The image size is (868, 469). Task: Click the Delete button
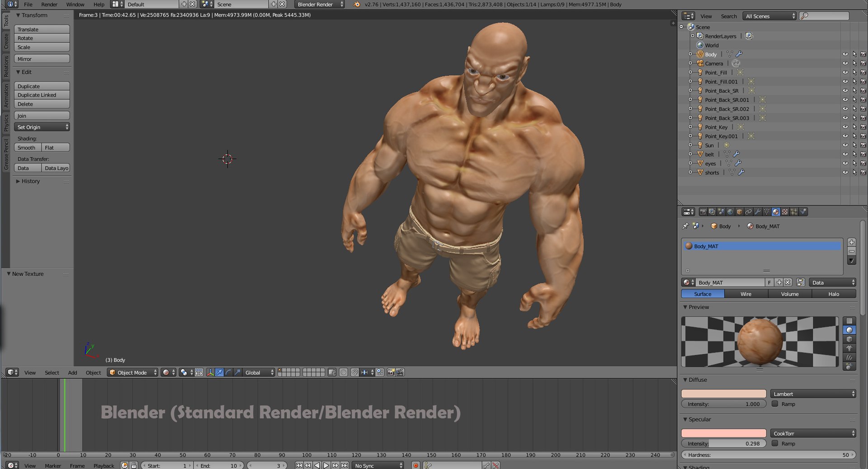click(x=42, y=104)
